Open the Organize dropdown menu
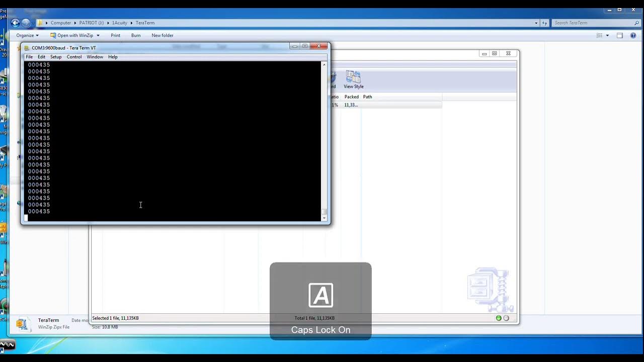This screenshot has height=362, width=644. pos(27,35)
